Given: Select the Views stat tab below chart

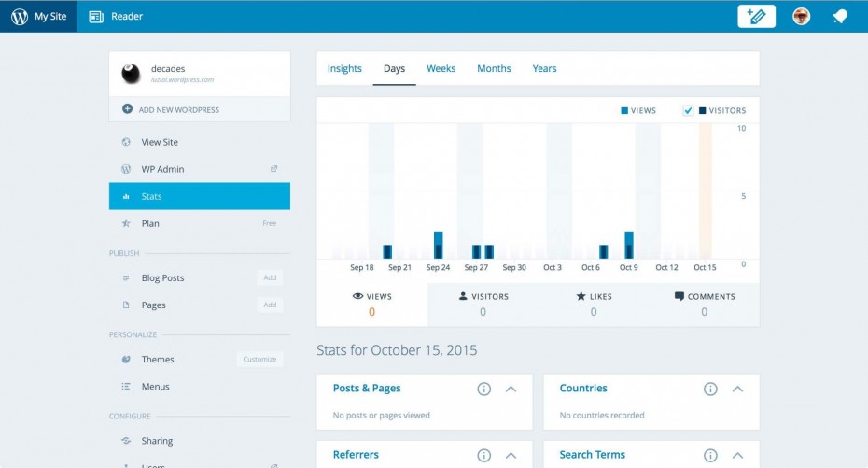Looking at the screenshot, I should click(x=372, y=305).
